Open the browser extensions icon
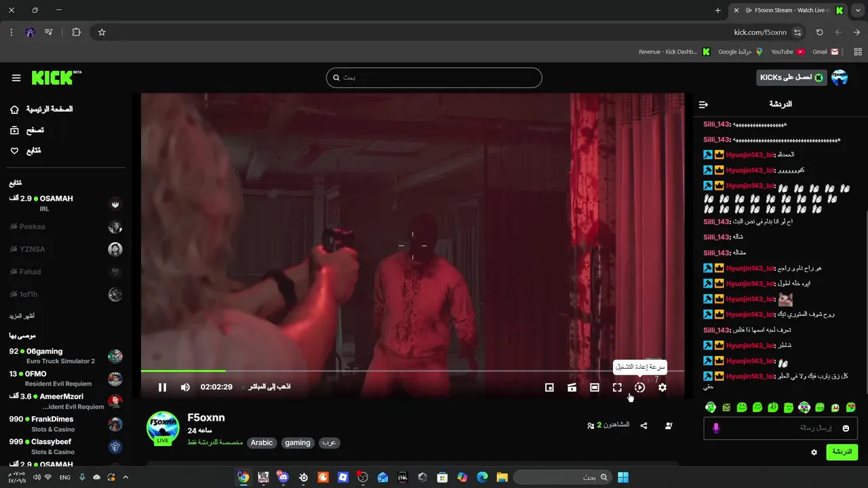This screenshot has height=488, width=868. 76,32
